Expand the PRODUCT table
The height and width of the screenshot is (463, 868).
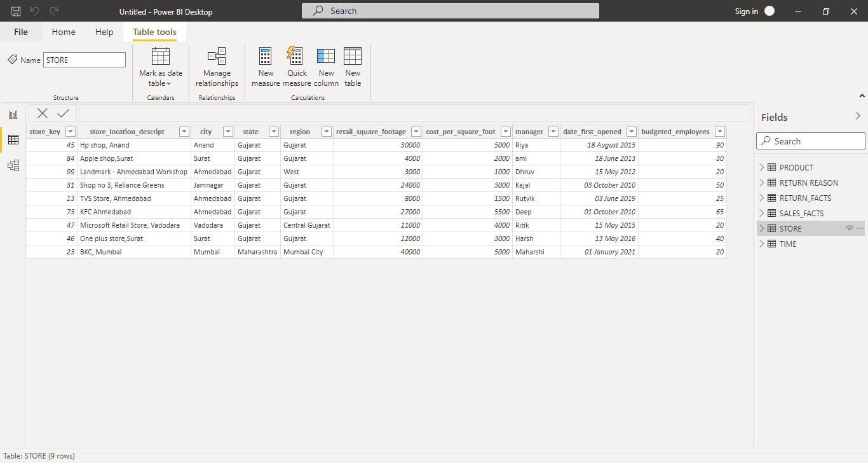[x=761, y=167]
